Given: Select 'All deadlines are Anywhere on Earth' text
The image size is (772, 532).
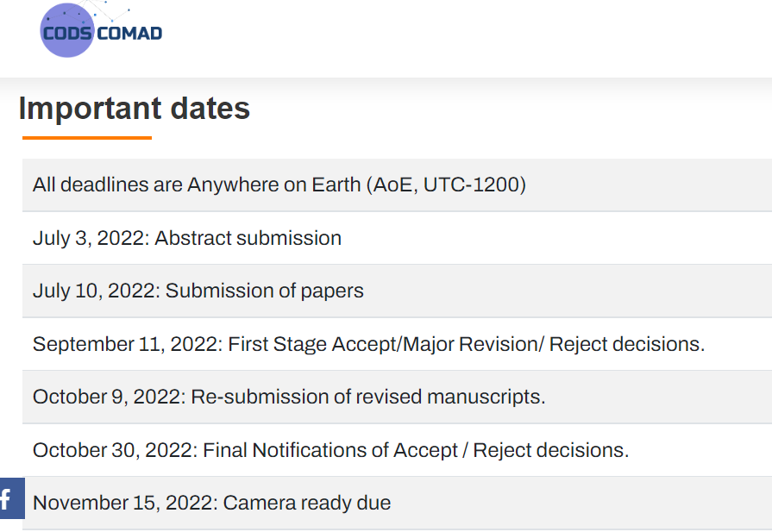Looking at the screenshot, I should (196, 185).
